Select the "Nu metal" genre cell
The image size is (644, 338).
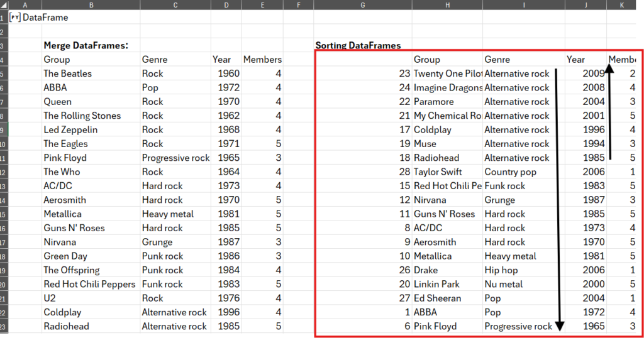524,284
